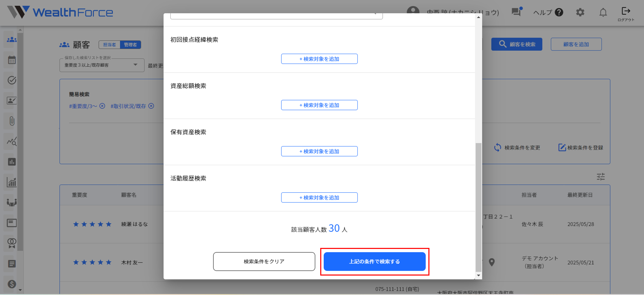Click the 顧客名 column header
Viewport: 644px width, 295px height.
[129, 195]
